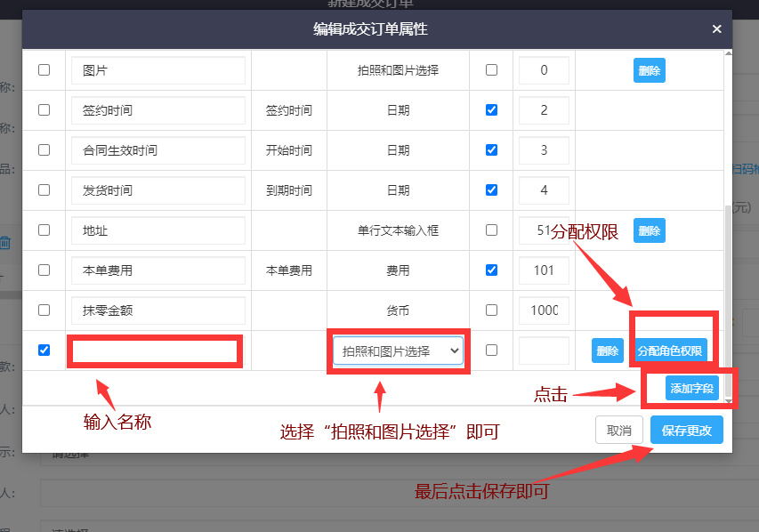Viewport: 759px width, 532px height.
Task: Uncheck required checkbox in 签约时间 row
Action: coord(491,110)
